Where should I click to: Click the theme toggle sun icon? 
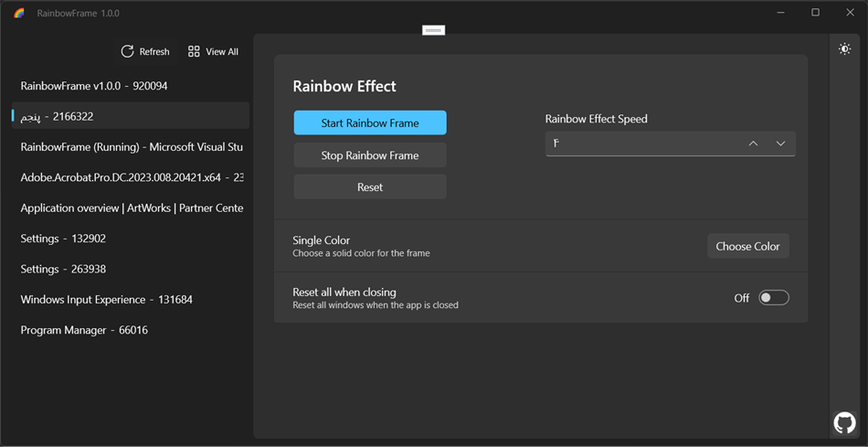coord(844,49)
